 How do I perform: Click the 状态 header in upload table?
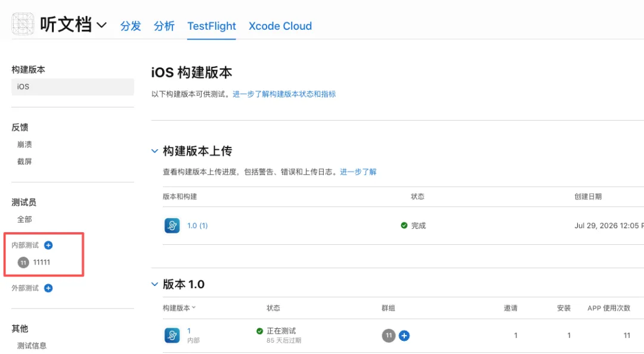click(417, 196)
